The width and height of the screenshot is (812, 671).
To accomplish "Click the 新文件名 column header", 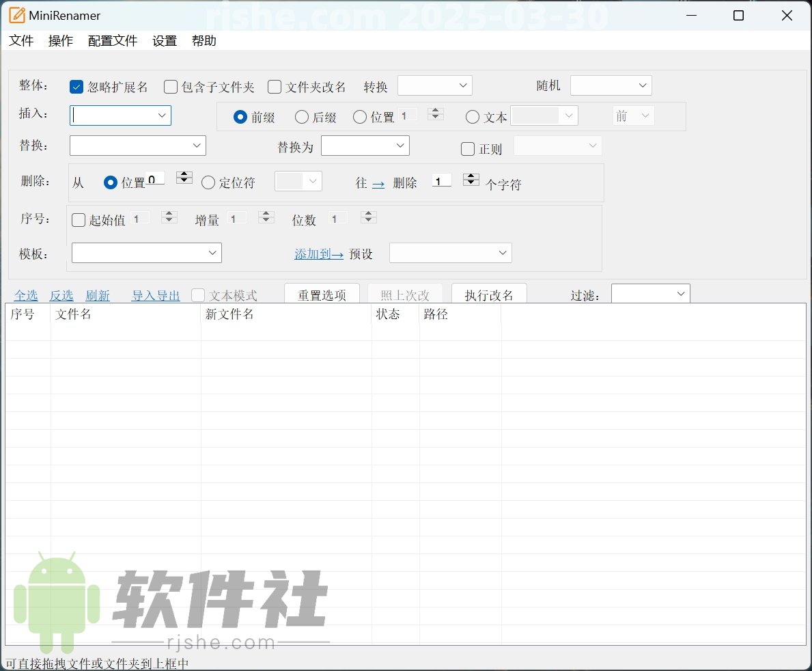I will point(286,314).
